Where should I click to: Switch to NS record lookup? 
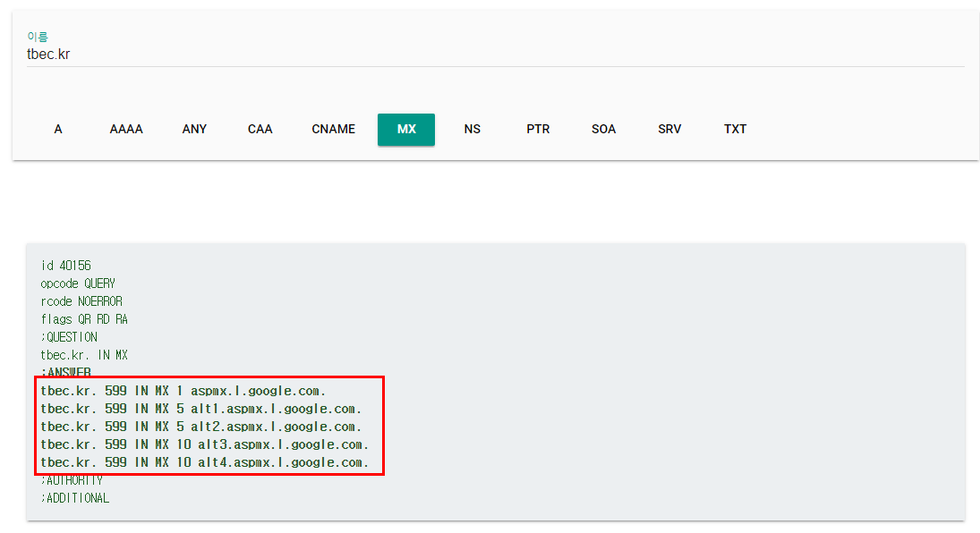coord(472,130)
